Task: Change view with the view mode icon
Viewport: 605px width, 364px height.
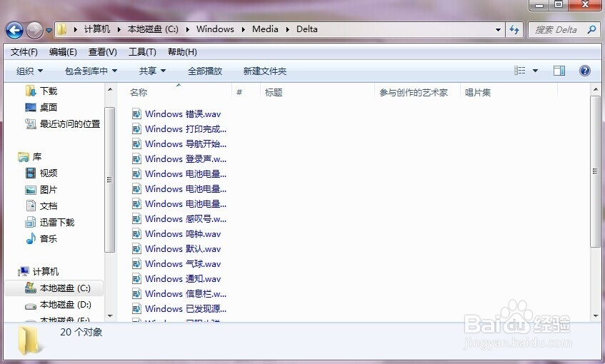Action: (519, 70)
